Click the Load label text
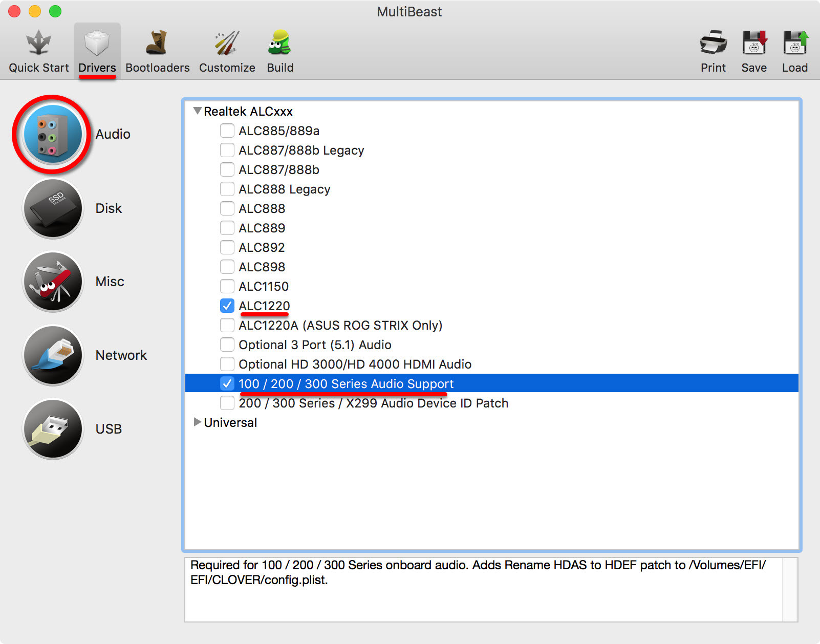820x644 pixels. [795, 68]
